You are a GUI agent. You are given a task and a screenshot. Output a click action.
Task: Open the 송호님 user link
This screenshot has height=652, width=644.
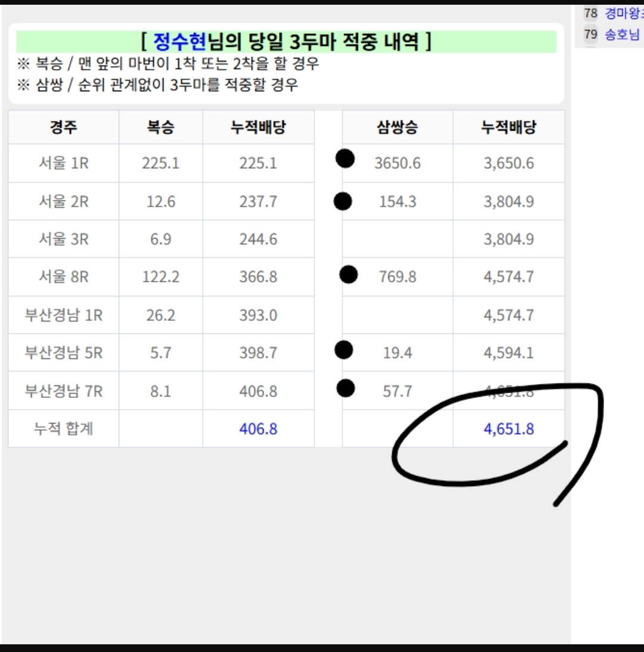pos(622,35)
